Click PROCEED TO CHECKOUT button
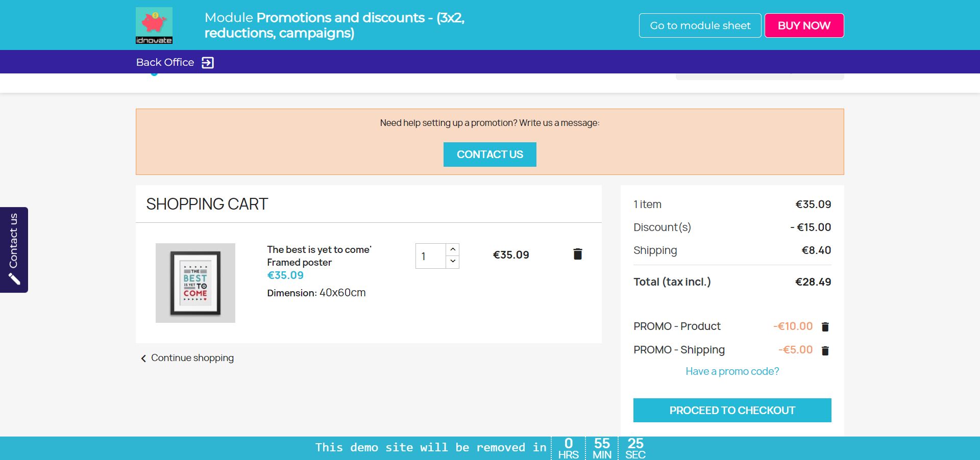This screenshot has width=980, height=460. pos(732,411)
